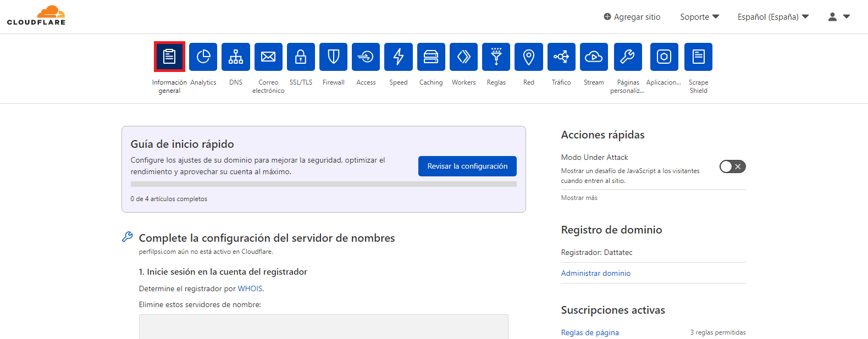Open the Correo electrónico envelope icon

[268, 57]
